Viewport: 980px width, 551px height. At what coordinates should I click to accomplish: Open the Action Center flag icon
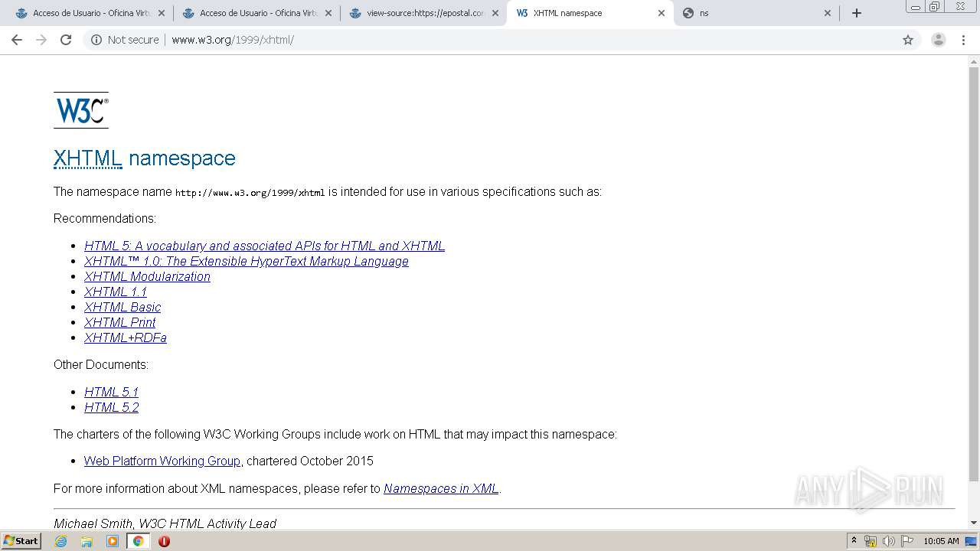pos(906,541)
